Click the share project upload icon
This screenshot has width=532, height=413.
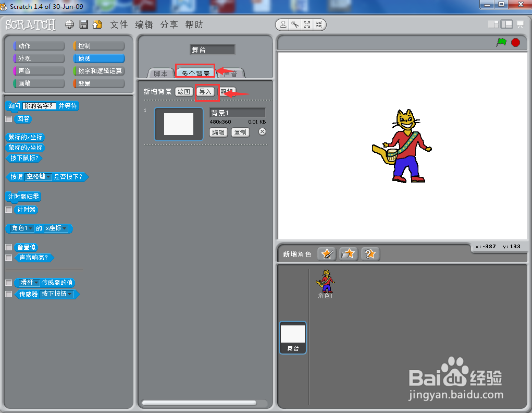pos(97,25)
